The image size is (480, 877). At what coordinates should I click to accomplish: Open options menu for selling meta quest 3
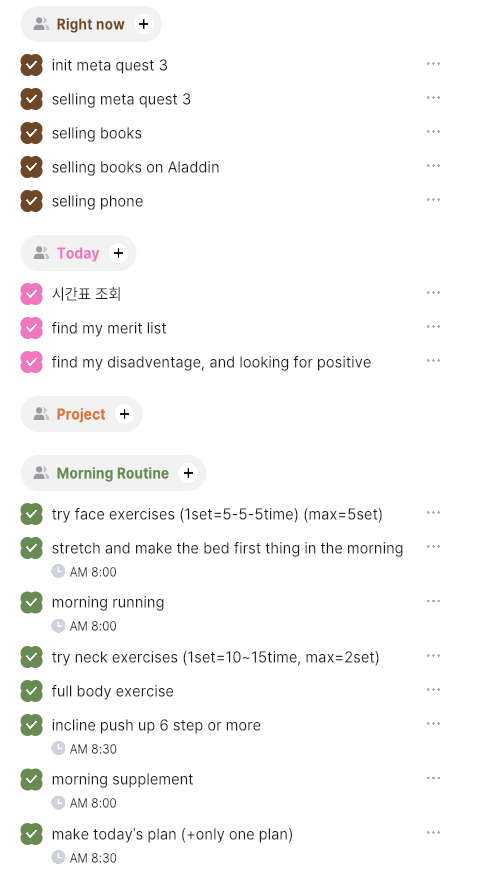point(433,98)
